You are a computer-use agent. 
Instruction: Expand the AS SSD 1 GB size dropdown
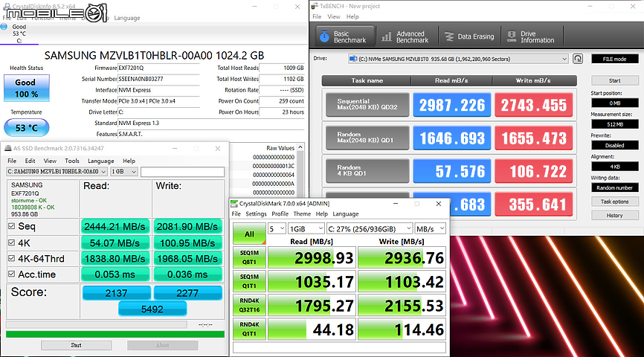[x=134, y=171]
